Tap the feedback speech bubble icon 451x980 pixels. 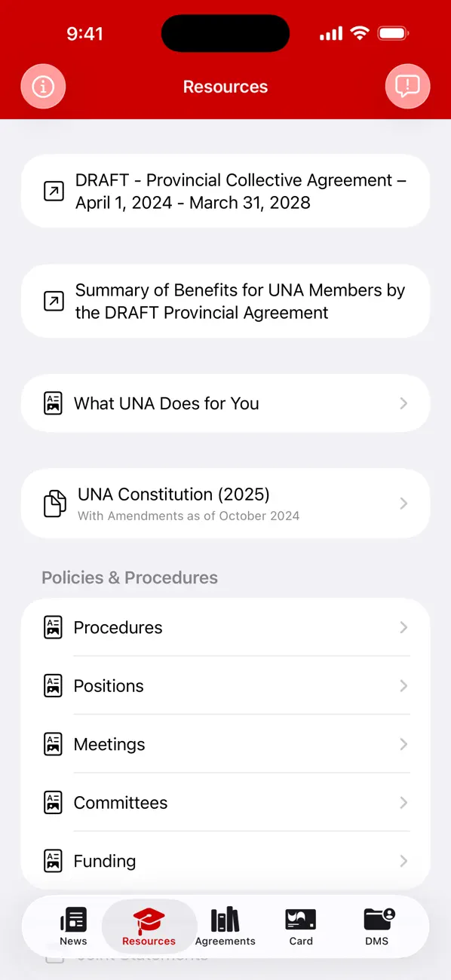point(407,87)
